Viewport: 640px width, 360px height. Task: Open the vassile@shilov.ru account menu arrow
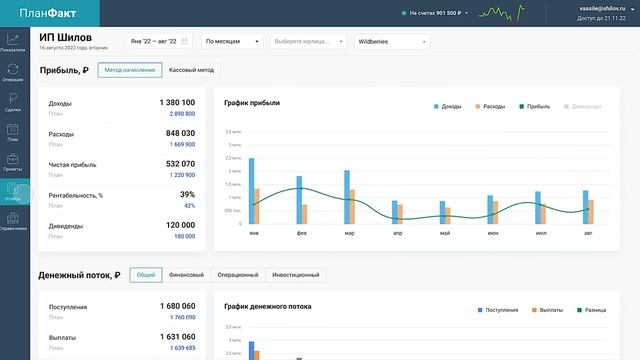[633, 9]
